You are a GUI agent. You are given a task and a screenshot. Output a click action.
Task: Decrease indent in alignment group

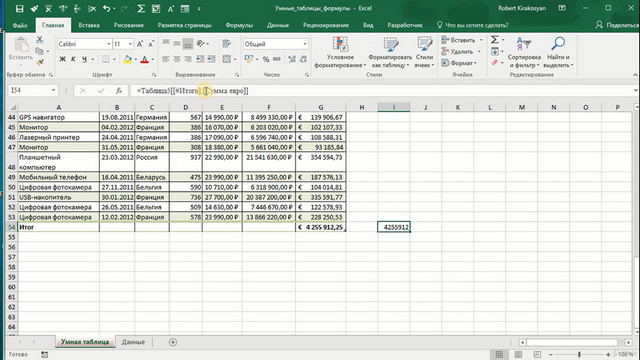[200, 59]
